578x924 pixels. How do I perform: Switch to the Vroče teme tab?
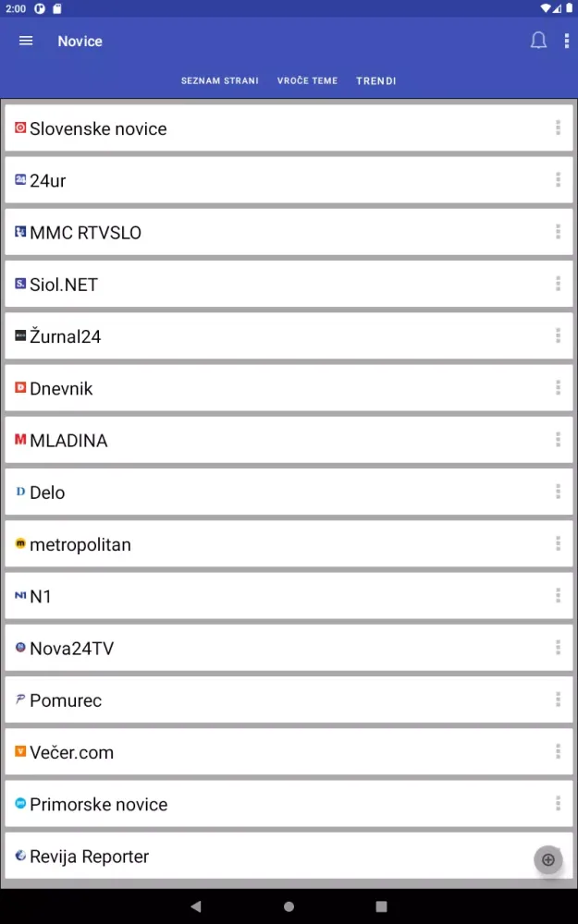307,81
